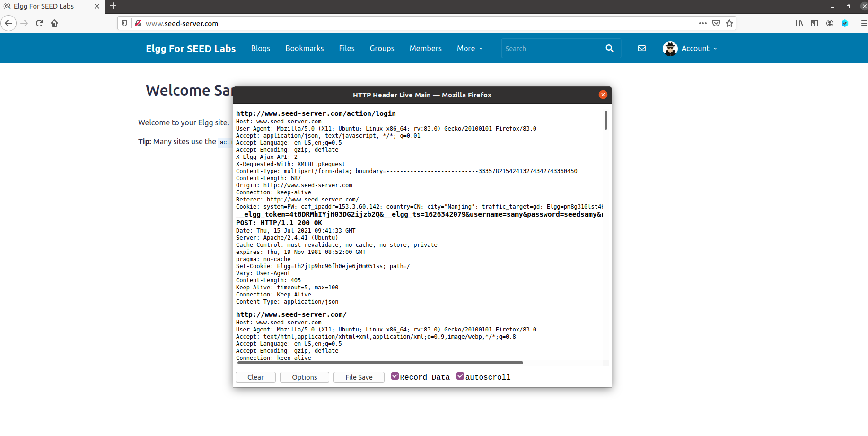Save page to Pocket
This screenshot has width=868, height=436.
coord(716,23)
